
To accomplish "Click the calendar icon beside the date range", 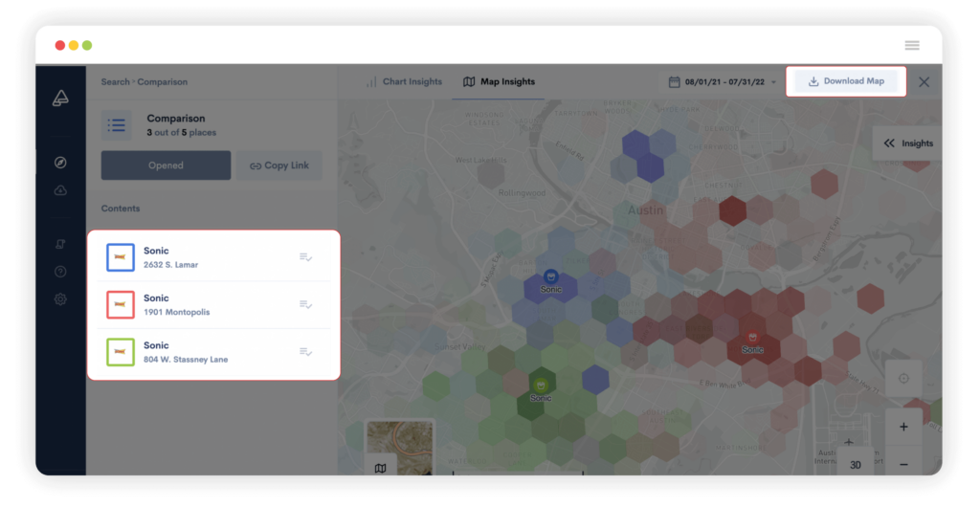I will click(675, 82).
